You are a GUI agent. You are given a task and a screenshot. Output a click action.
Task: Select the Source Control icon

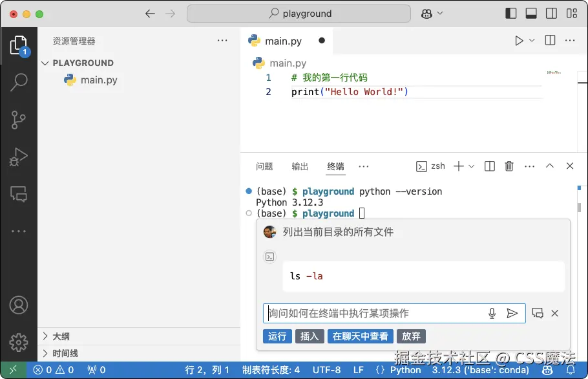[x=18, y=120]
